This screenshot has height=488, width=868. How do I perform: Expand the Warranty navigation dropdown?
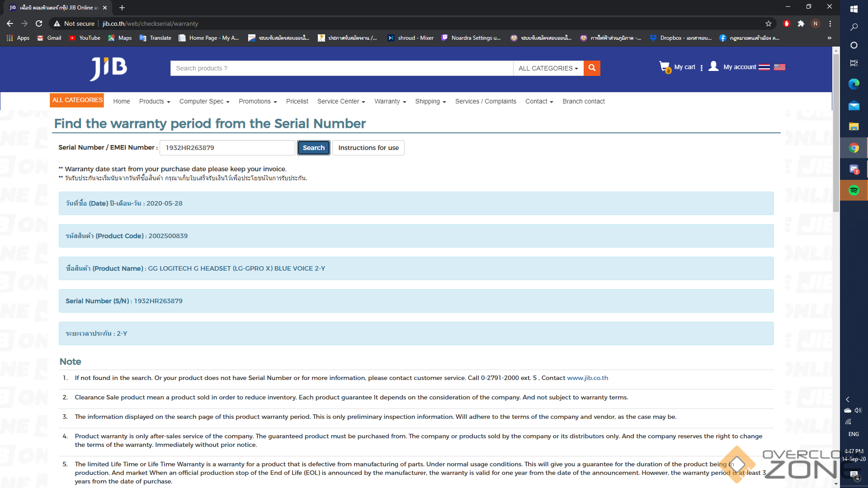[390, 101]
